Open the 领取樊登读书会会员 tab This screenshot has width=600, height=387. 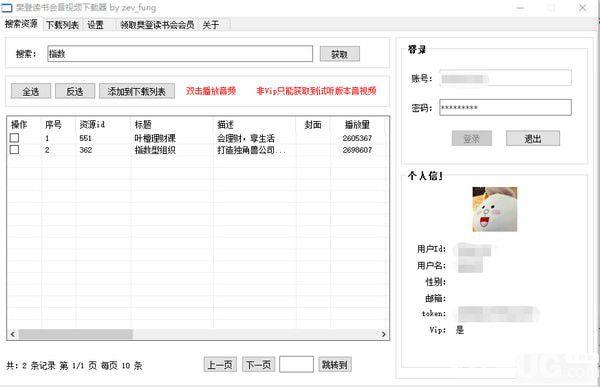pos(157,25)
